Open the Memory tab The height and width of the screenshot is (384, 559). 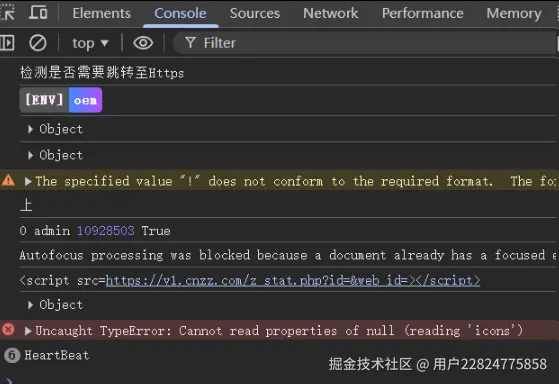click(514, 13)
